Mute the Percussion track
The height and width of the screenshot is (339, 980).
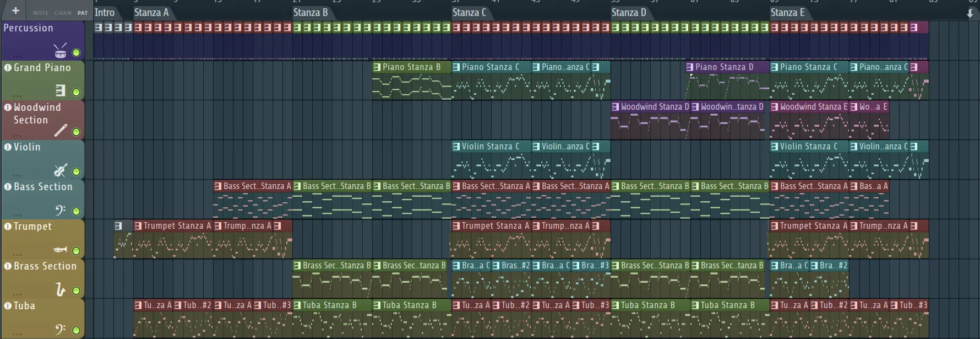[77, 53]
